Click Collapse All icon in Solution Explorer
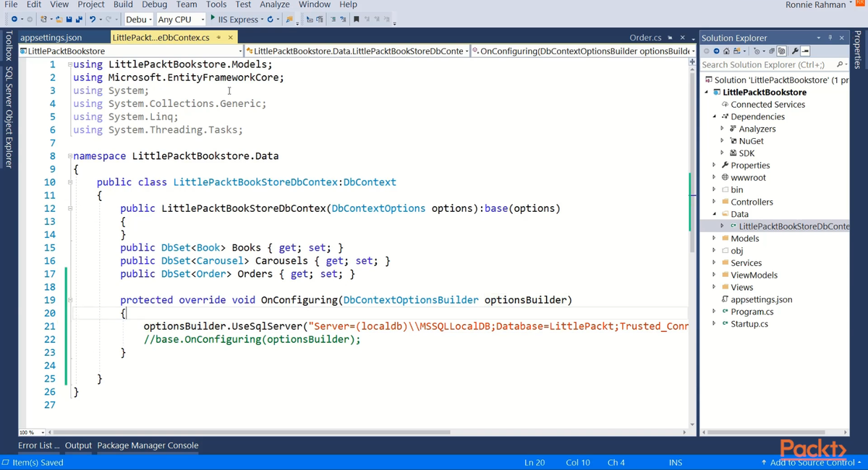The width and height of the screenshot is (868, 470). (772, 51)
